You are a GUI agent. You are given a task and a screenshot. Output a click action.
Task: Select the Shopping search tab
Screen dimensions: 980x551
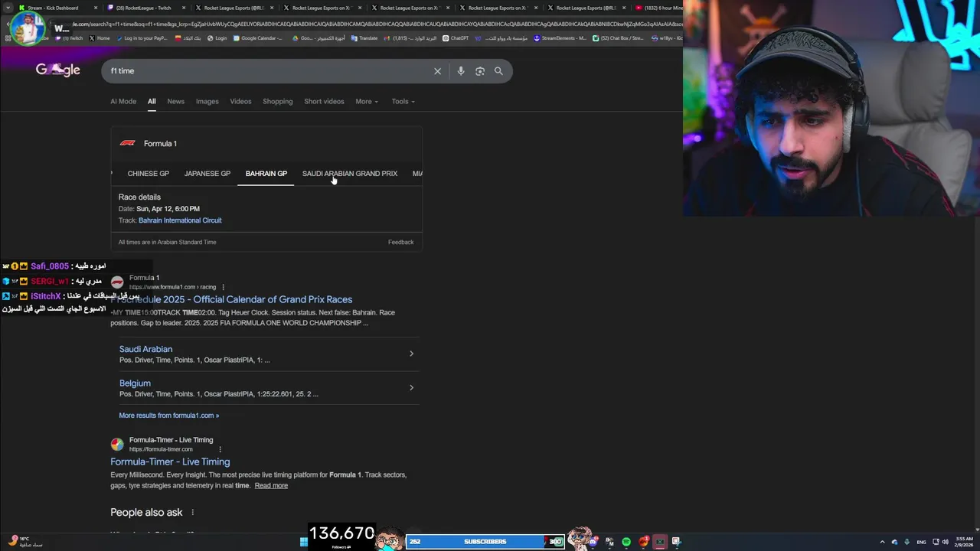click(277, 101)
